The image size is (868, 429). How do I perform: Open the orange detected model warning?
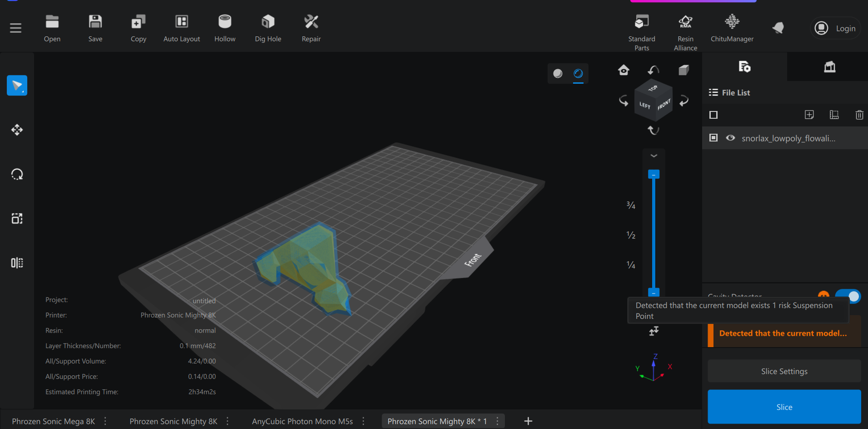coord(784,333)
